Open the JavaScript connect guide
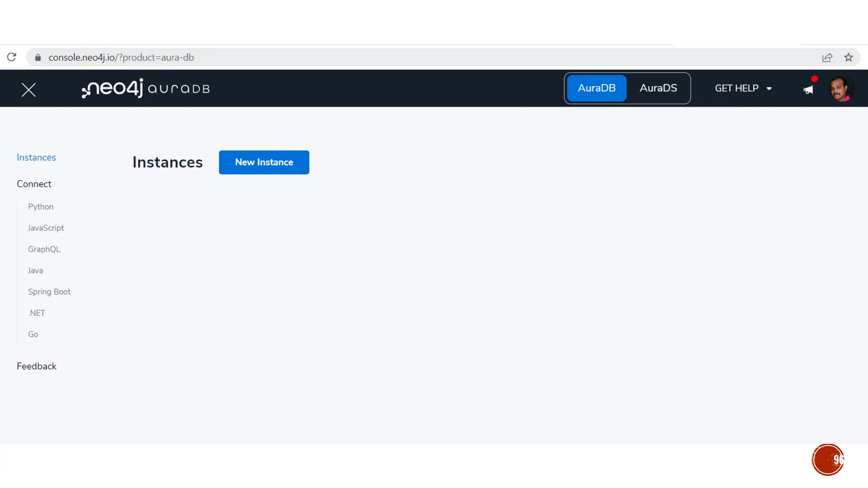Screen dimensions: 868x488 (x=46, y=228)
